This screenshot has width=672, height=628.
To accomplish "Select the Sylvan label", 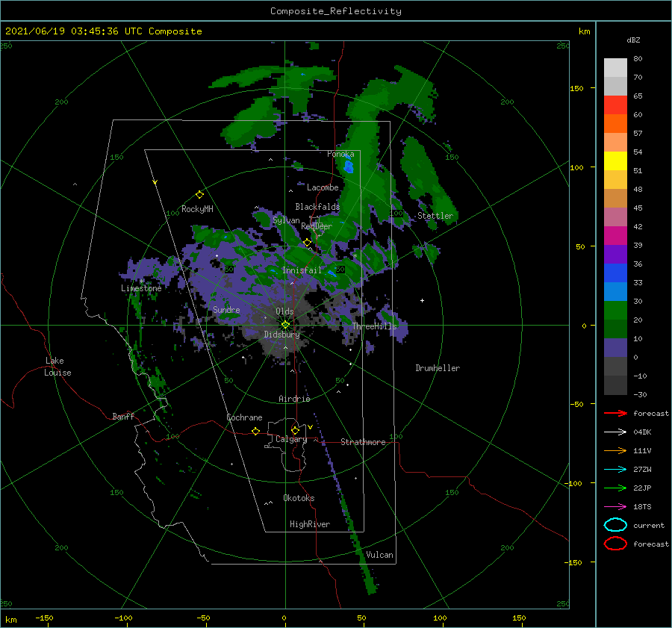I will click(x=286, y=220).
